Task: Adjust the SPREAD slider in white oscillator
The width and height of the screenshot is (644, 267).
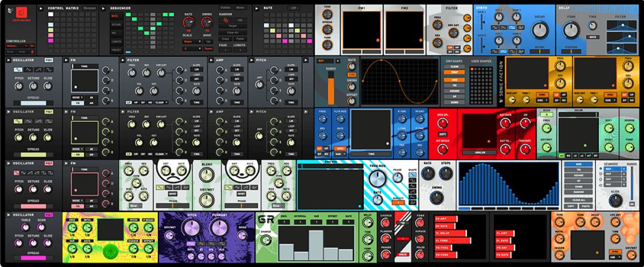Action: tap(33, 103)
